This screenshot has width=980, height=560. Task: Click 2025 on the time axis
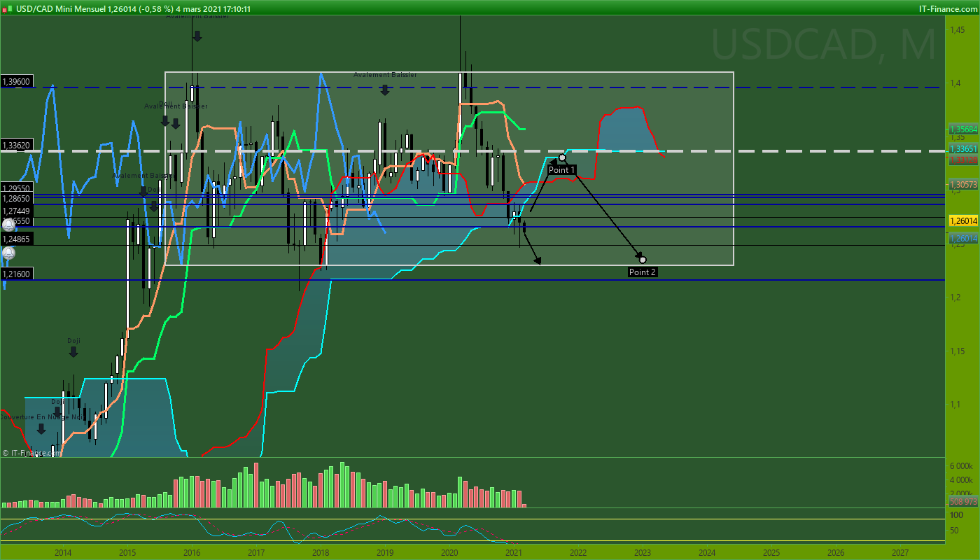click(x=771, y=553)
